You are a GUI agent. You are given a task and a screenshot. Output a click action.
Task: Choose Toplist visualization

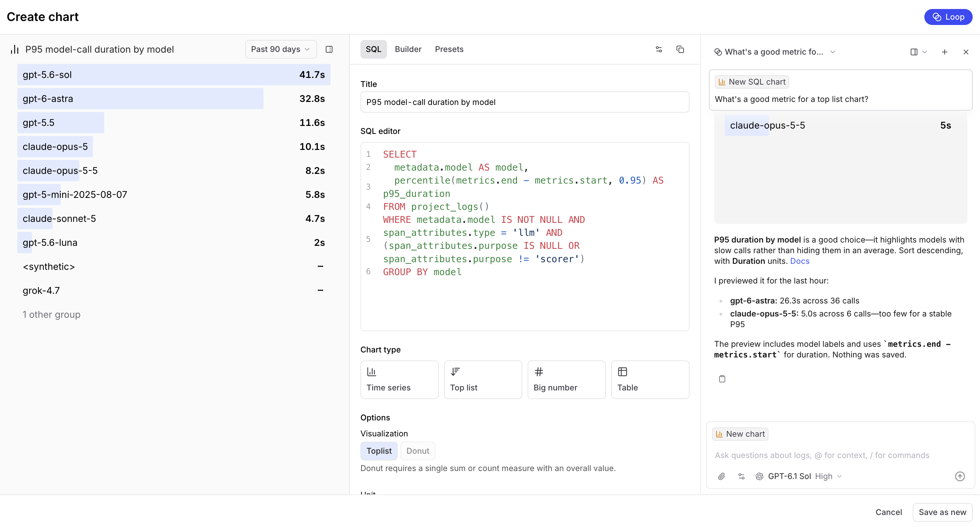coord(379,451)
